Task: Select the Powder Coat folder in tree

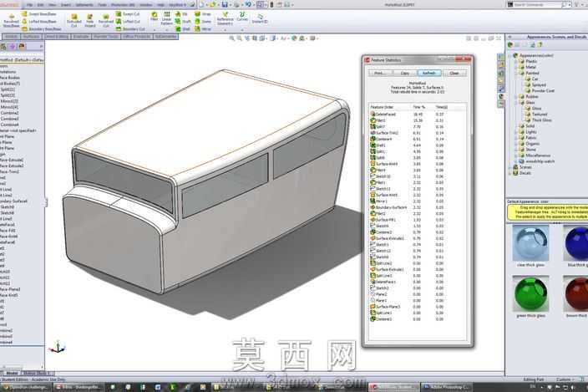Action: coord(540,91)
